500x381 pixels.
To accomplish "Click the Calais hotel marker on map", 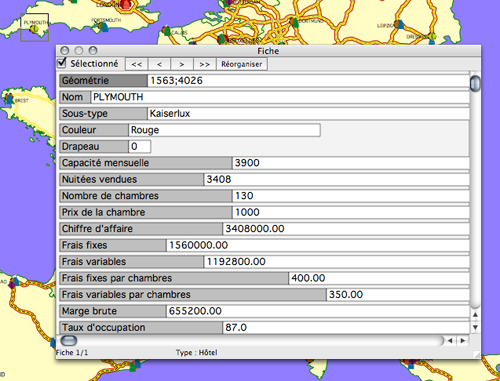I will pyautogui.click(x=167, y=31).
